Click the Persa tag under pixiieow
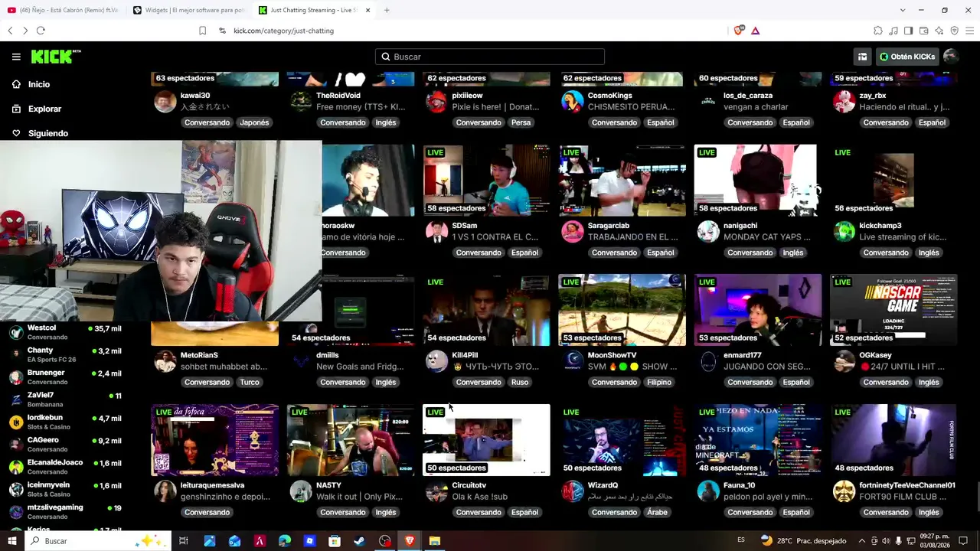This screenshot has height=551, width=980. pos(521,122)
